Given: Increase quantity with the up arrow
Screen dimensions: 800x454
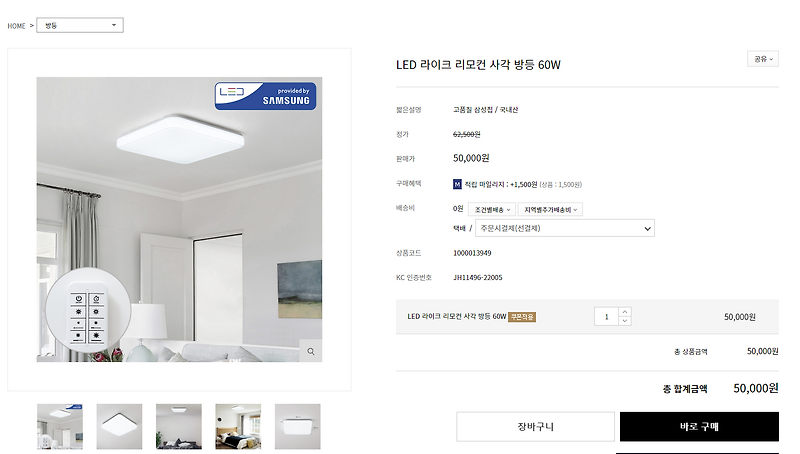Looking at the screenshot, I should [x=625, y=312].
